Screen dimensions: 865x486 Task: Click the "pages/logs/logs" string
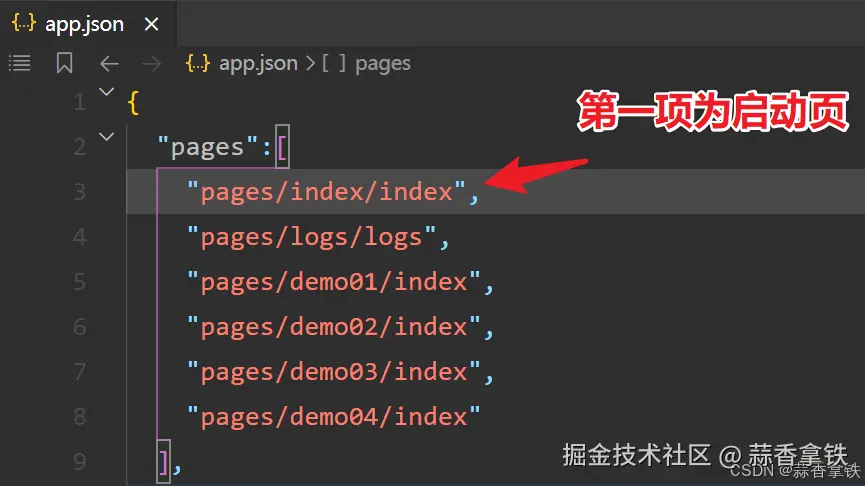click(x=312, y=238)
